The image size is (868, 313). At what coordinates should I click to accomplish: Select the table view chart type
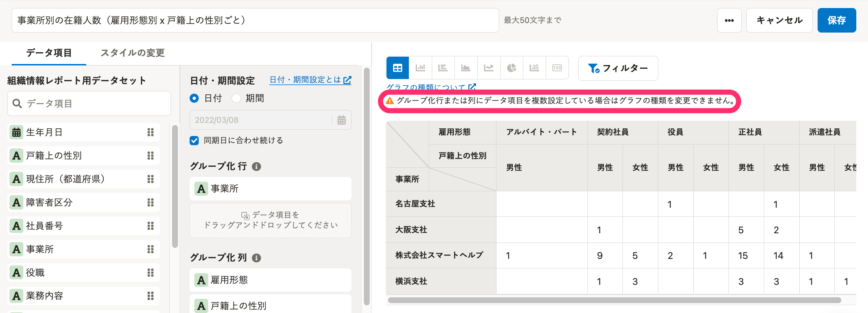point(397,68)
